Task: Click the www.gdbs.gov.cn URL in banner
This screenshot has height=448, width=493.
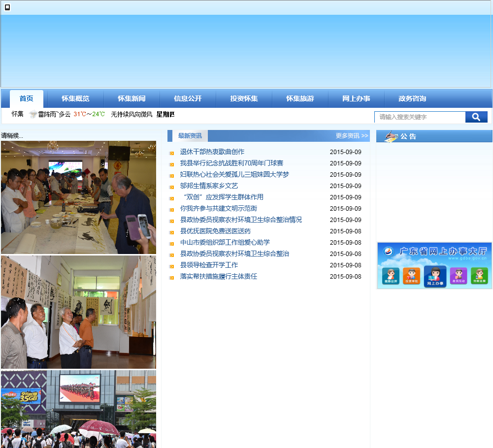Action: (467, 258)
